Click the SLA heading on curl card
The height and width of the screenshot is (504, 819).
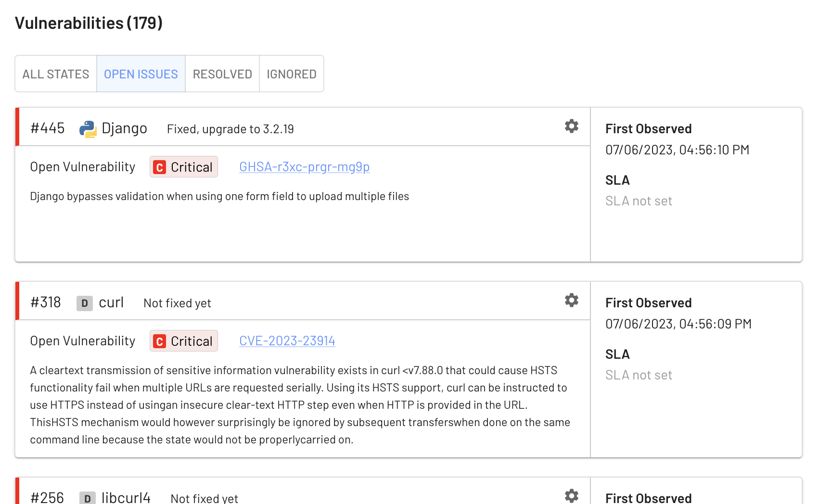617,354
